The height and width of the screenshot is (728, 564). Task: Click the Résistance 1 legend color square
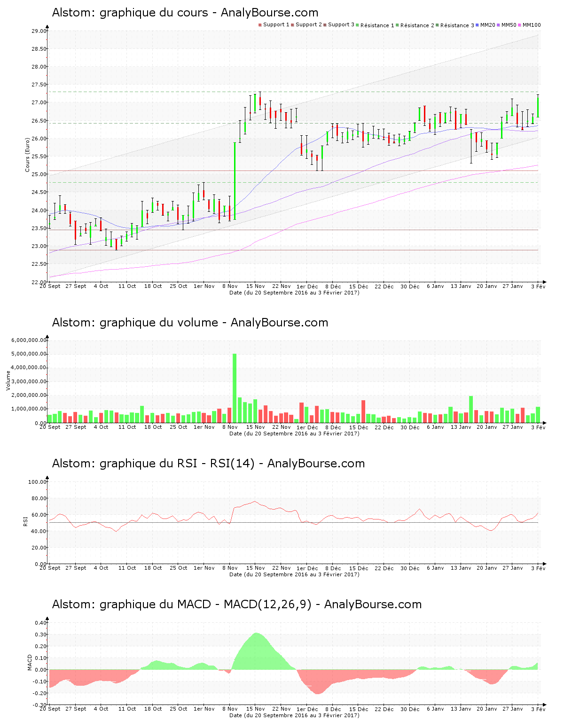(x=358, y=25)
